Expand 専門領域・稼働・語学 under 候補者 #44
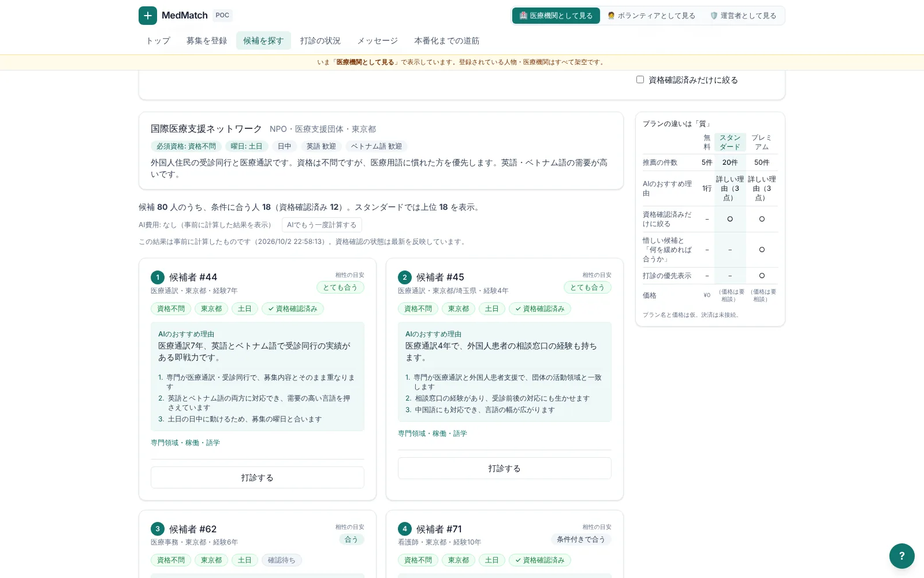The height and width of the screenshot is (578, 924). (x=185, y=443)
